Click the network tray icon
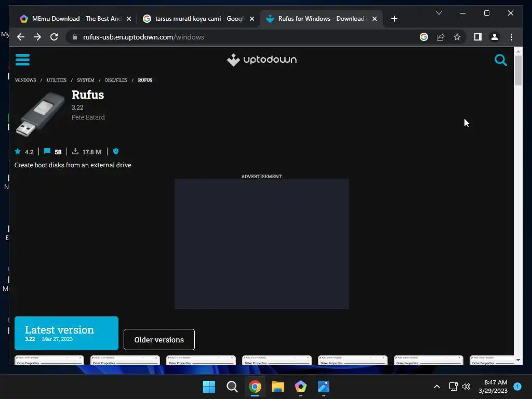Viewport: 532px width, 399px height. click(x=453, y=387)
